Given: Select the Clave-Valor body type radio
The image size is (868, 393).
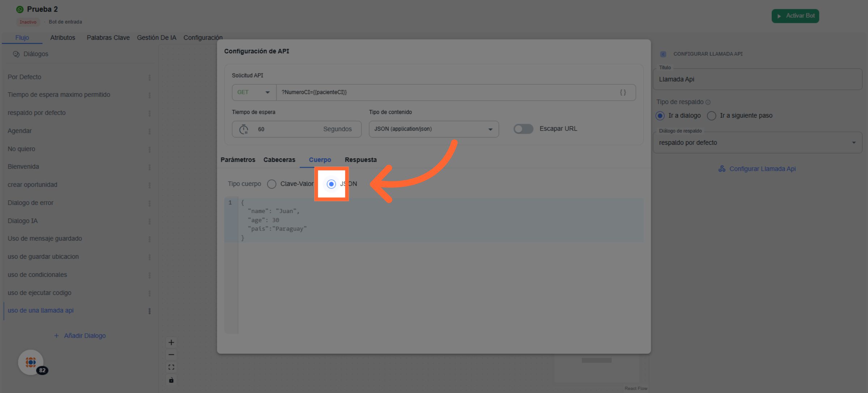Looking at the screenshot, I should pos(272,184).
